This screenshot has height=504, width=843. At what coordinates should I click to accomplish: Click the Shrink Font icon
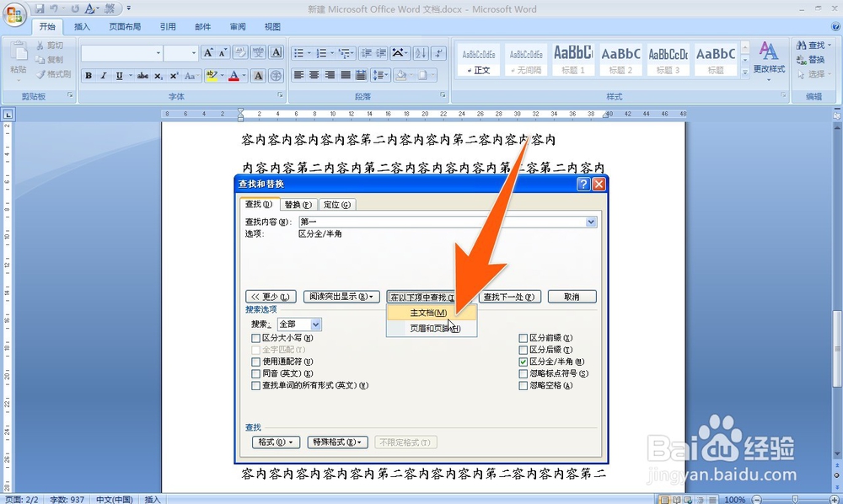223,52
